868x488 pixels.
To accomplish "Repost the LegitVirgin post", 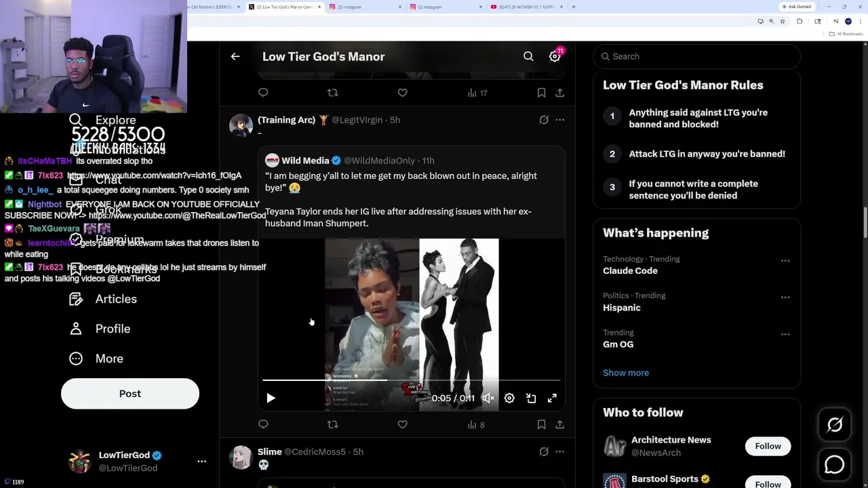I will point(332,424).
